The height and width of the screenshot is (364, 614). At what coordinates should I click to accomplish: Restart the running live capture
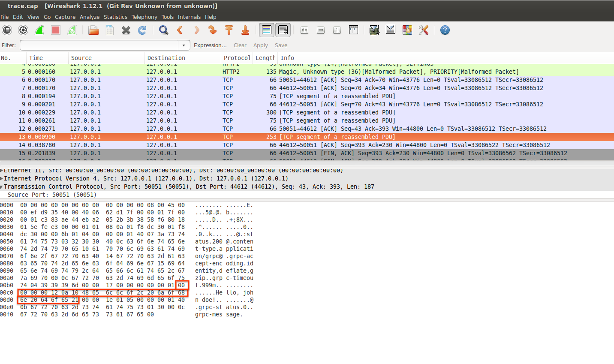tap(72, 30)
